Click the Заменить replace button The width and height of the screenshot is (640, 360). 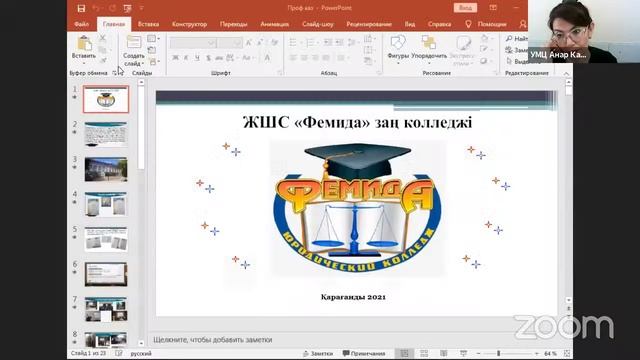tap(517, 50)
